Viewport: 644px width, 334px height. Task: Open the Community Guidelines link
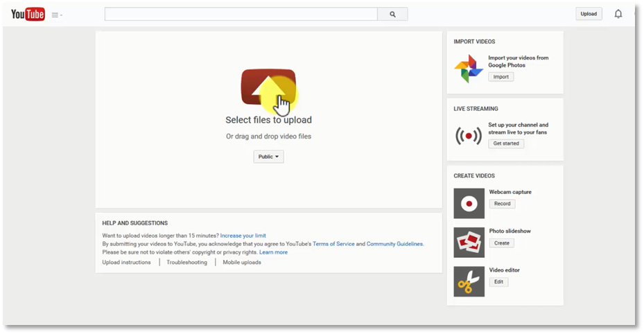click(394, 244)
